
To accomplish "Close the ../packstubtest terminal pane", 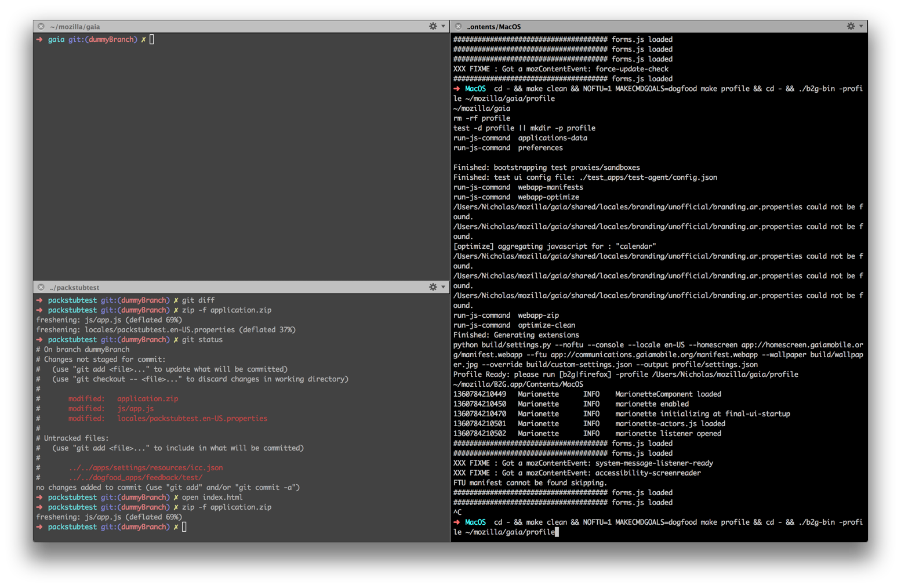I will tap(41, 288).
